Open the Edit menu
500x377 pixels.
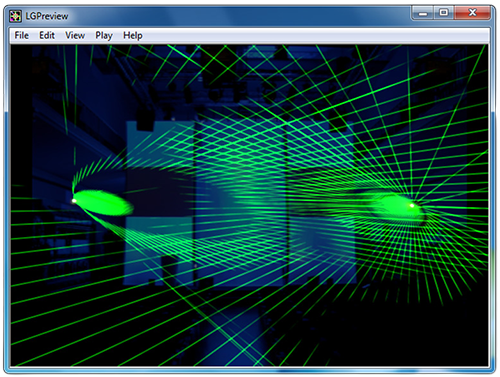point(47,35)
